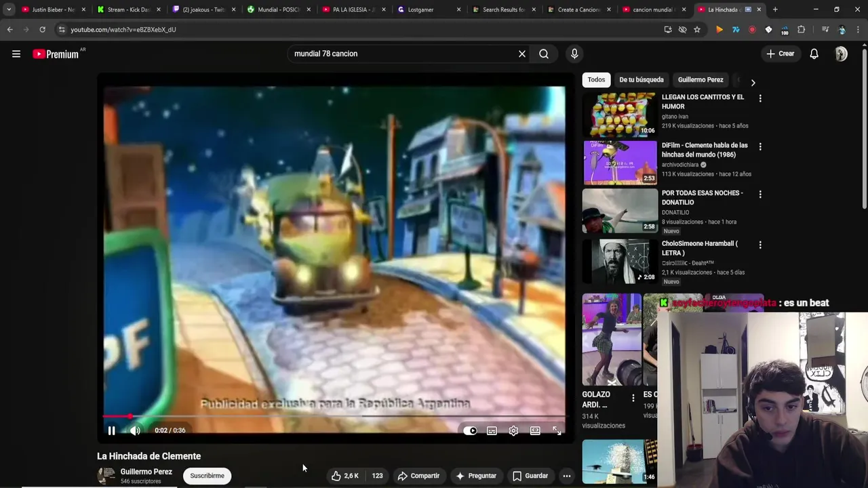Screen dimensions: 868x488
Task: Open the YouTube hamburger guide menu
Action: 16,54
